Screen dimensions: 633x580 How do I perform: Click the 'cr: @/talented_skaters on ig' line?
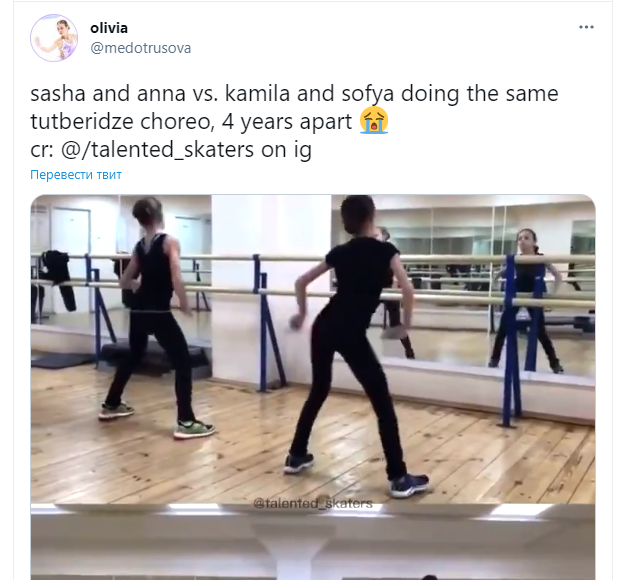click(x=171, y=149)
